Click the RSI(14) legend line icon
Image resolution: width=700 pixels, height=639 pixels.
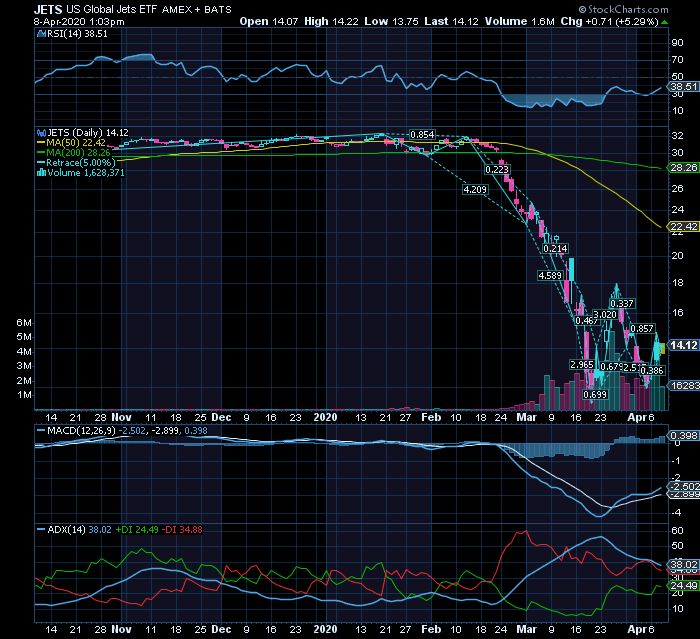click(x=42, y=34)
